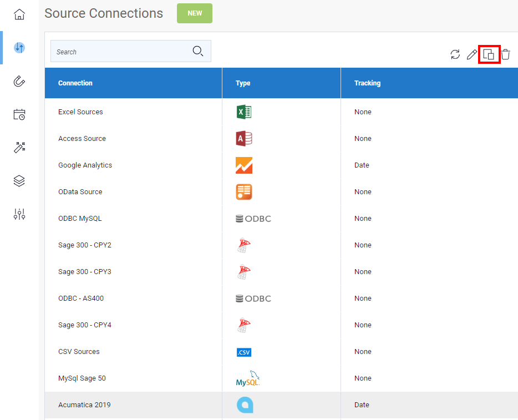Screen dimensions: 518x420
Task: Sort by the Connection column header
Action: [75, 83]
